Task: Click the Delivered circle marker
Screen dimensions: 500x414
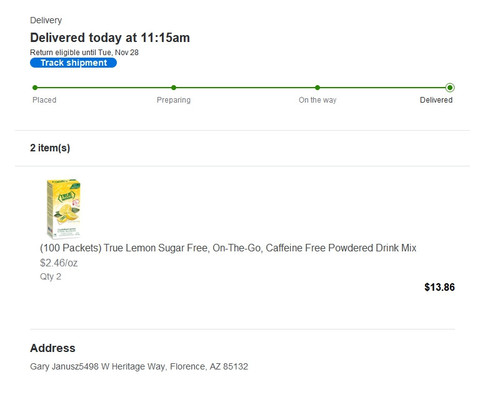Action: click(x=450, y=88)
